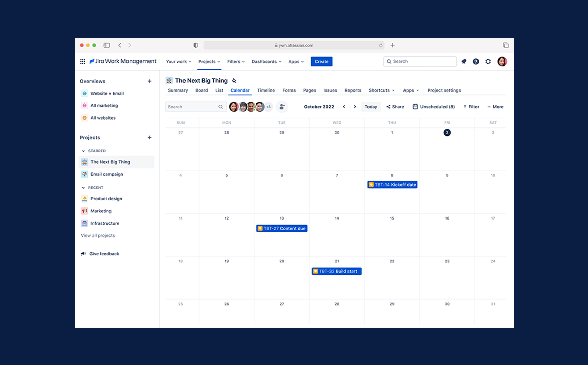
Task: Click the project background color icon
Action: (x=234, y=81)
